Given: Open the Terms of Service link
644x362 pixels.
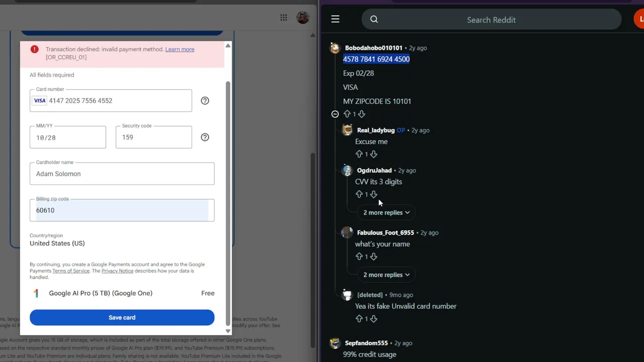Looking at the screenshot, I should pyautogui.click(x=71, y=271).
